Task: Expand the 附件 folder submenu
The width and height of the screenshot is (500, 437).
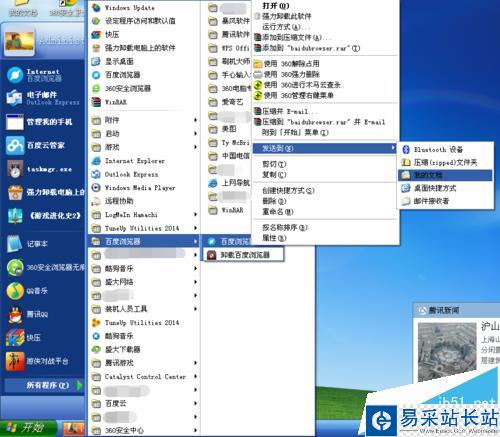Action: tap(144, 120)
